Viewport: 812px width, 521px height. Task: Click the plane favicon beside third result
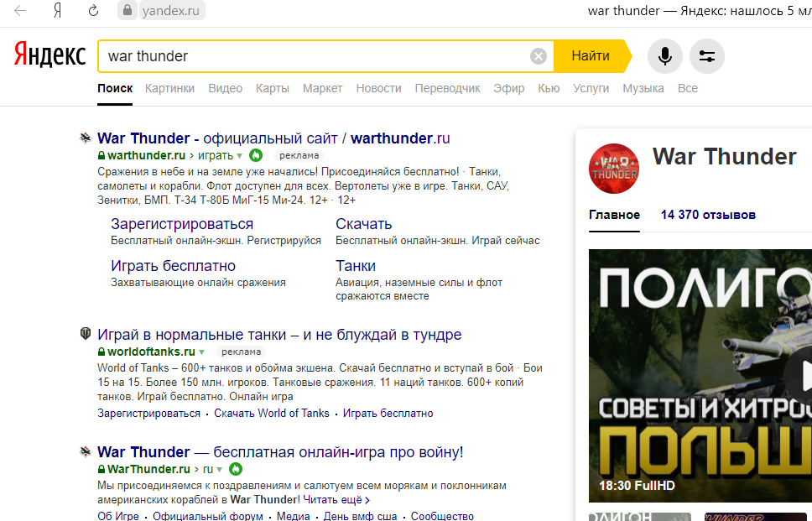tap(86, 451)
